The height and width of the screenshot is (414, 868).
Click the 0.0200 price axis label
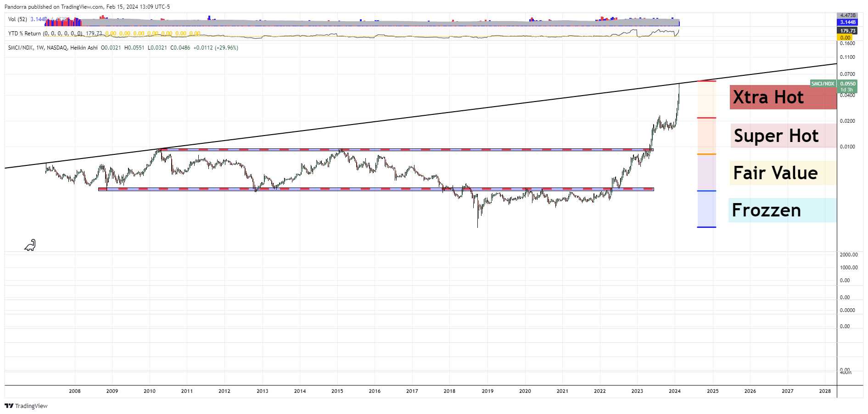click(x=847, y=121)
